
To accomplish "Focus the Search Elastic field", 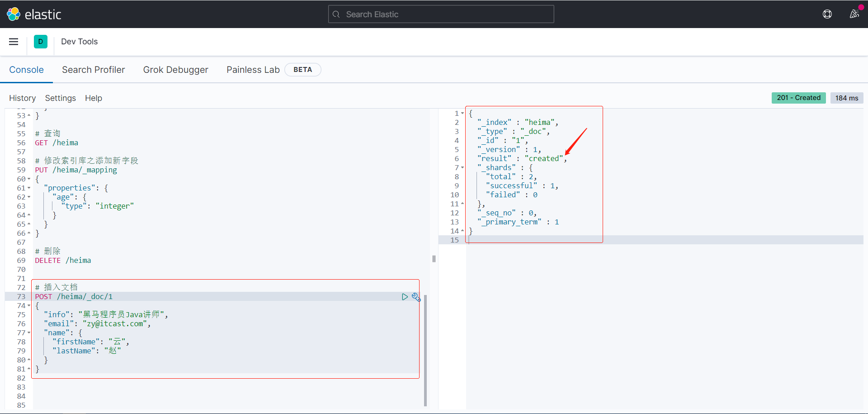I will [441, 14].
